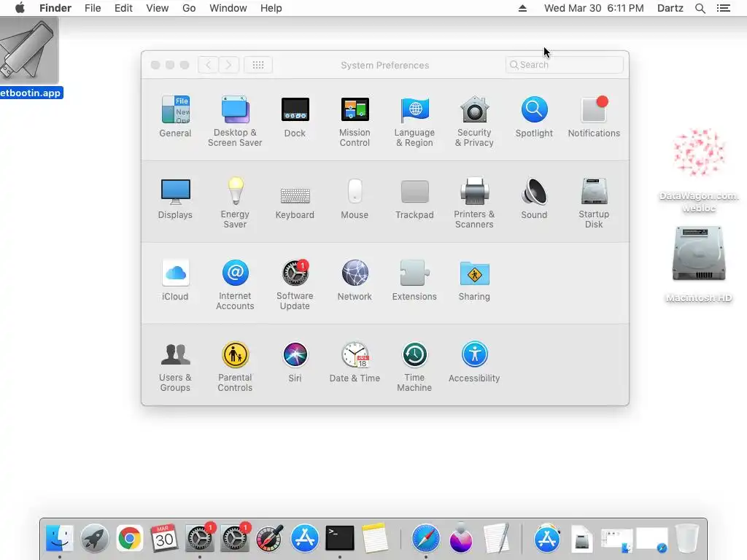This screenshot has width=747, height=560.
Task: Open the Sharing preferences pane
Action: [x=474, y=280]
